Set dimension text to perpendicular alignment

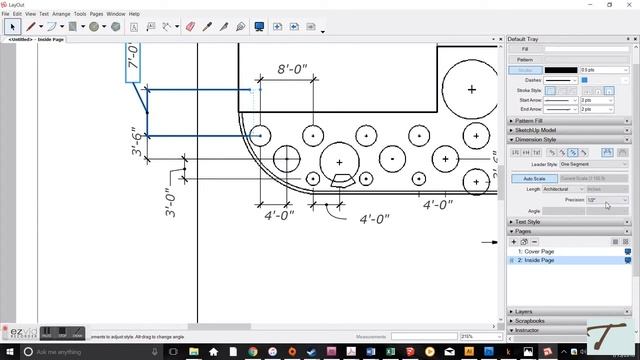click(x=584, y=152)
